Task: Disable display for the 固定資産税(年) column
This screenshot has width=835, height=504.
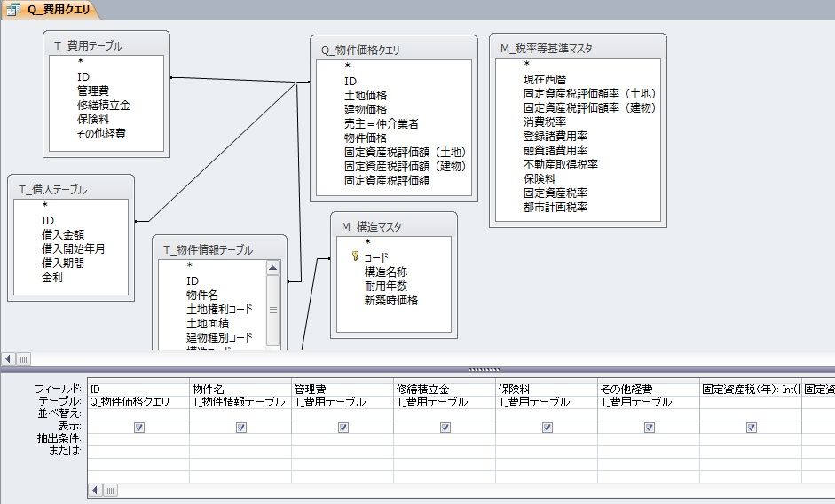Action: click(x=751, y=428)
